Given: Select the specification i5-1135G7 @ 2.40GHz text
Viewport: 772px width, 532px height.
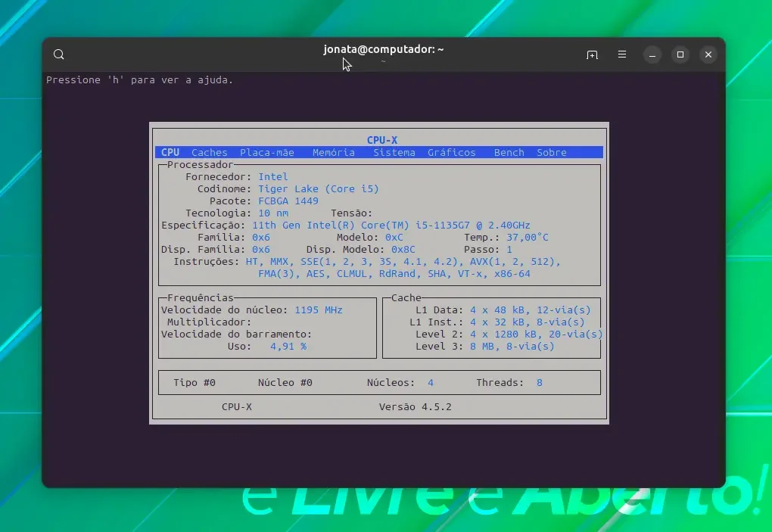Looking at the screenshot, I should (472, 226).
